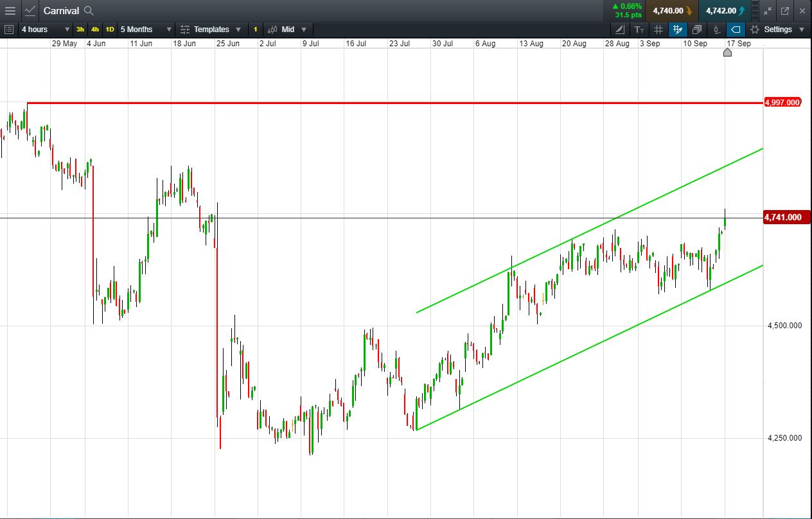Click the 4 Jun date label
Image resolution: width=812 pixels, height=519 pixels.
pos(96,44)
